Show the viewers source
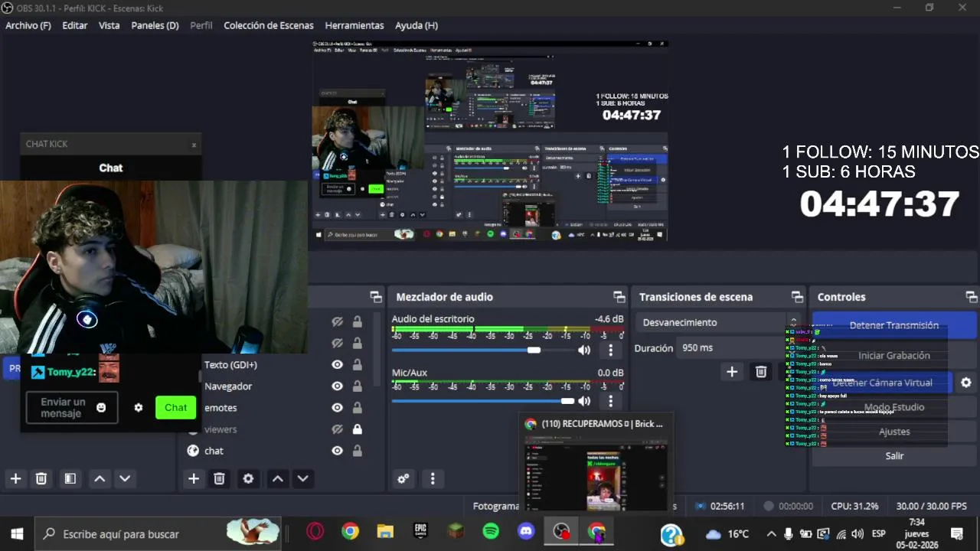The width and height of the screenshot is (980, 551). coord(337,429)
